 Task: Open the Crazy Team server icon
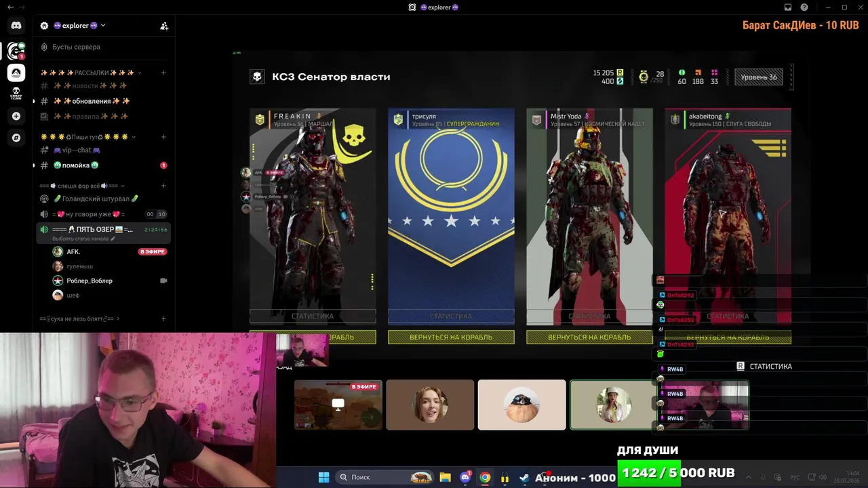pos(16,94)
